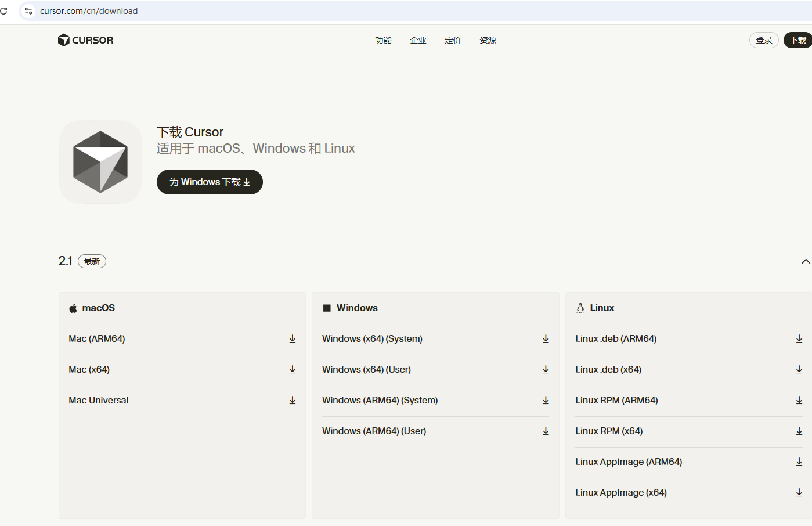Screen dimensions: 812x526
Task: Click Linux AppImage (ARM64) text
Action: [x=629, y=462]
